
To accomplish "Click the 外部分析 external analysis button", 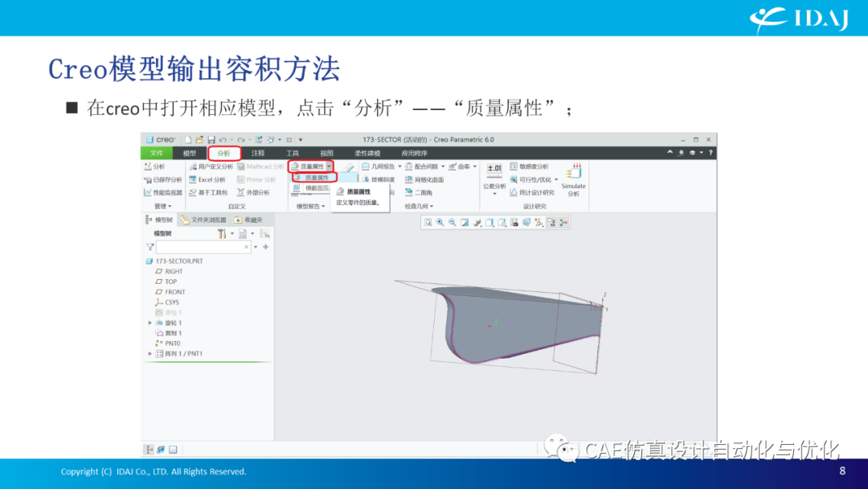I will click(x=253, y=192).
